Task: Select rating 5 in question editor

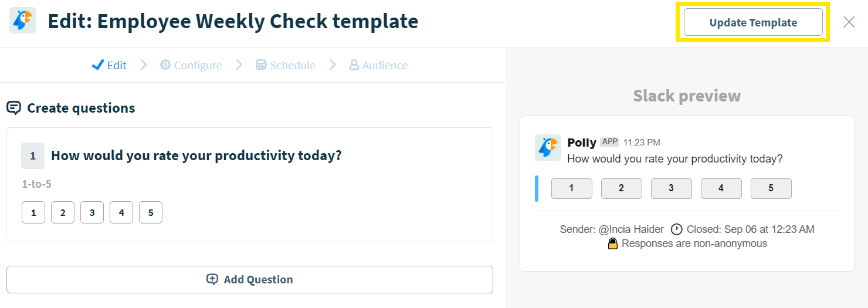Action: pos(151,212)
